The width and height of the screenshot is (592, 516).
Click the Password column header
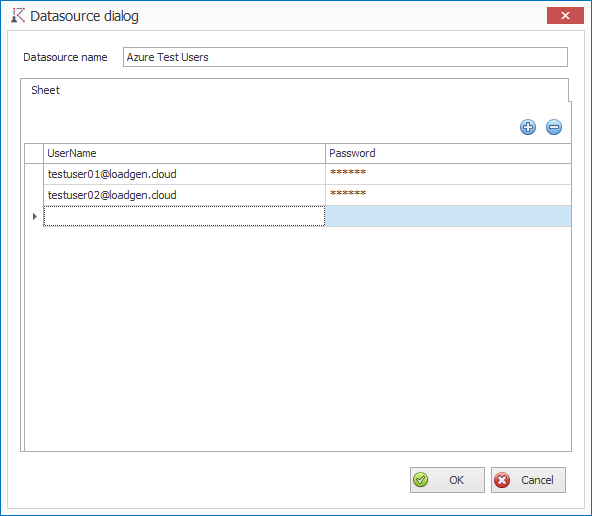(448, 153)
